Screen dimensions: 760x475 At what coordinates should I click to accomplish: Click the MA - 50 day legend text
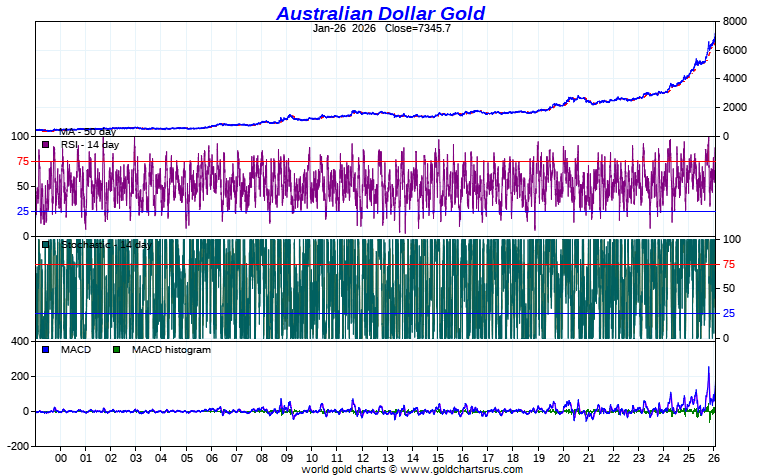(87, 131)
